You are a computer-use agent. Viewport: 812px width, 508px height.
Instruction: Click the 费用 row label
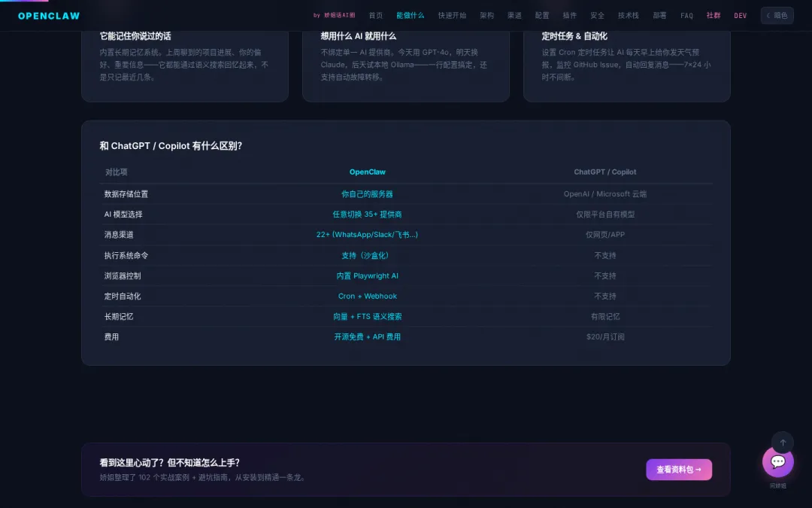111,337
